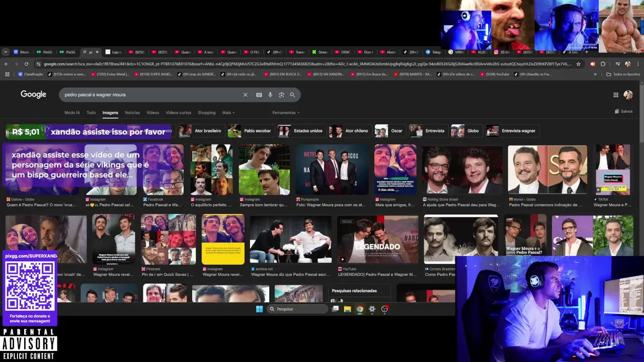Open the SUPER XAND bookmark
Viewport: 644px width, 362px height.
click(153, 74)
